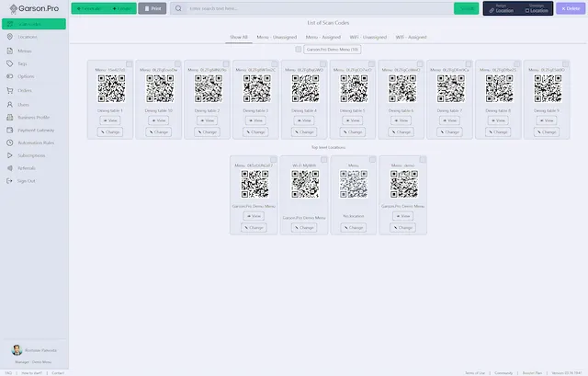This screenshot has height=376, width=588.
Task: View the Dining table 2 scan code
Action: click(x=207, y=120)
